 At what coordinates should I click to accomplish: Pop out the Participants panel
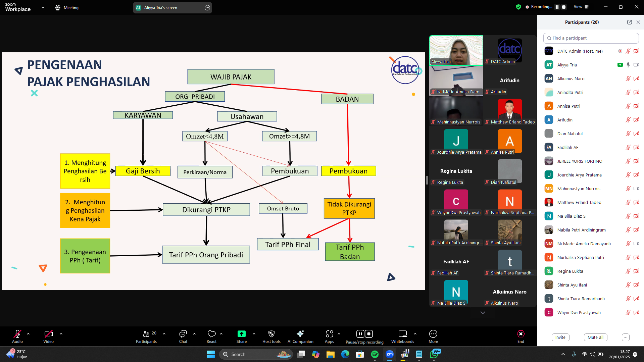pyautogui.click(x=629, y=22)
